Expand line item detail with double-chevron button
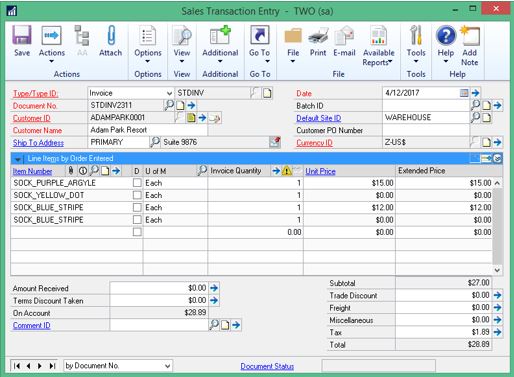The image size is (514, 377). coord(498,159)
